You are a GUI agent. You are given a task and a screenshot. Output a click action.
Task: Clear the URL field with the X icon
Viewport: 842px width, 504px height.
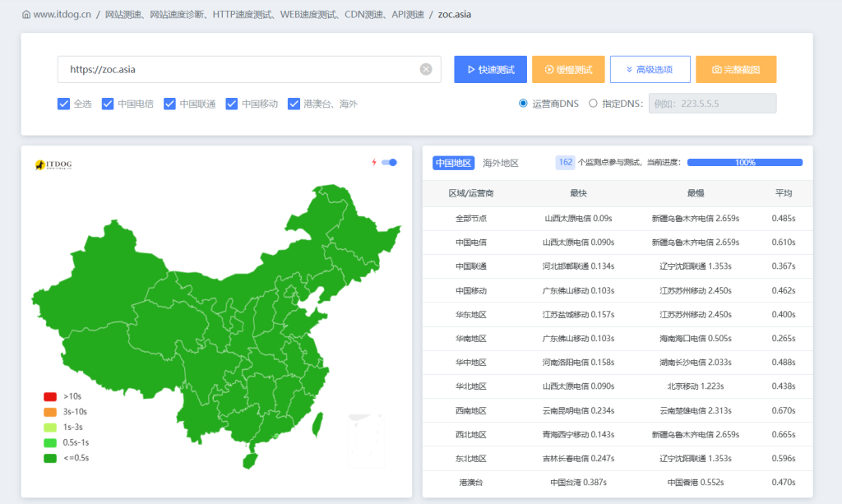[x=426, y=70]
